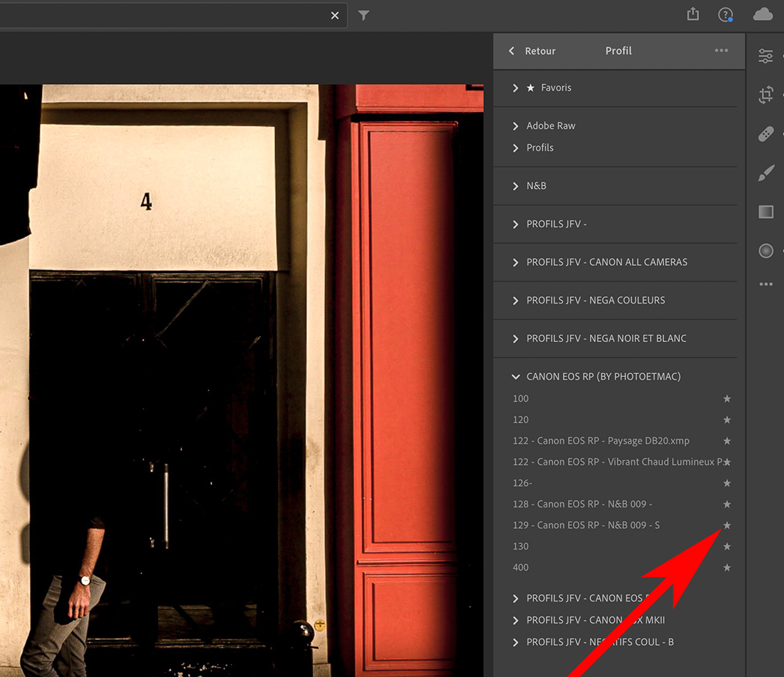784x677 pixels.
Task: Click the filter funnel icon
Action: pos(363,15)
